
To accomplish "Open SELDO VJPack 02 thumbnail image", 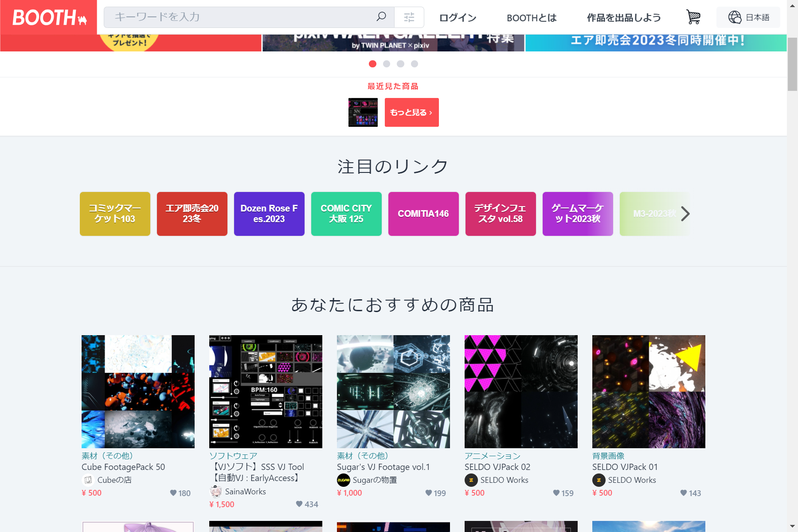I will click(521, 391).
